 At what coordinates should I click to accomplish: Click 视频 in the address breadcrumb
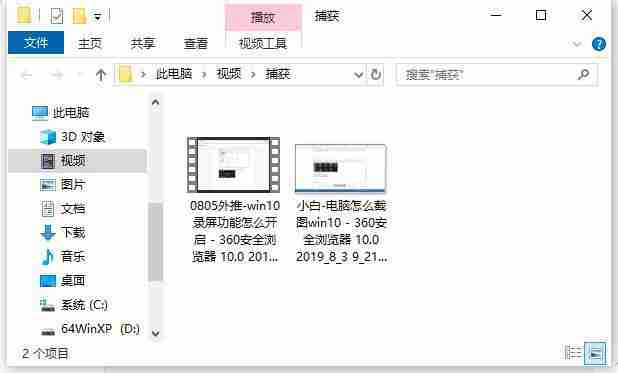point(229,74)
